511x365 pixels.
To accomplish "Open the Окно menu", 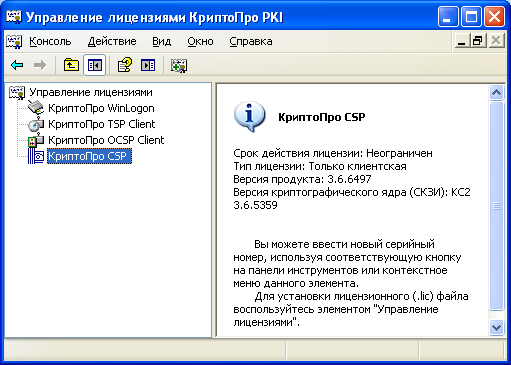I will click(x=200, y=41).
